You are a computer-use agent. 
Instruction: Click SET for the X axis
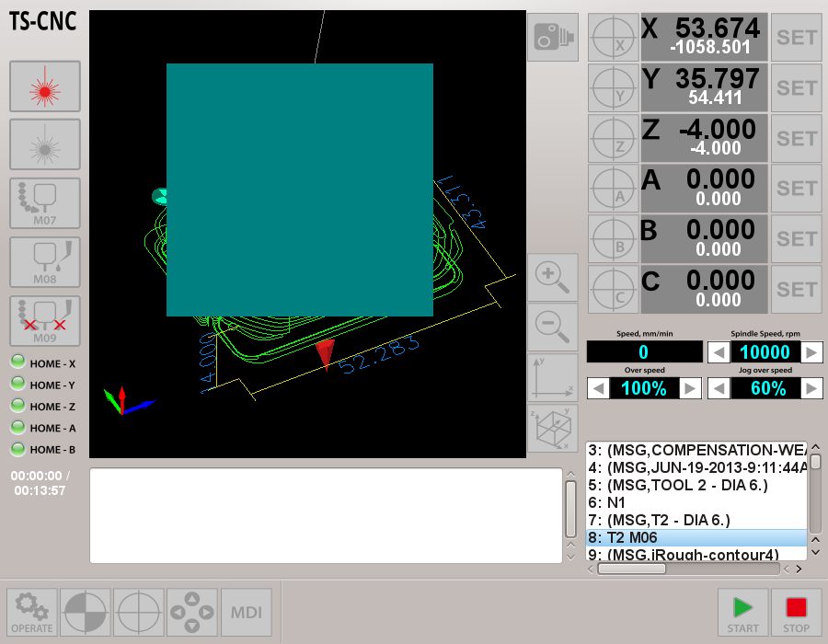coord(796,38)
